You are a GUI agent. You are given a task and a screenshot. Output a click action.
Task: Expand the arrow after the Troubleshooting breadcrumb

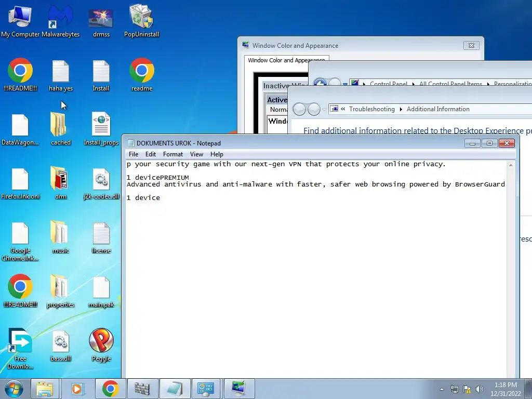point(401,109)
